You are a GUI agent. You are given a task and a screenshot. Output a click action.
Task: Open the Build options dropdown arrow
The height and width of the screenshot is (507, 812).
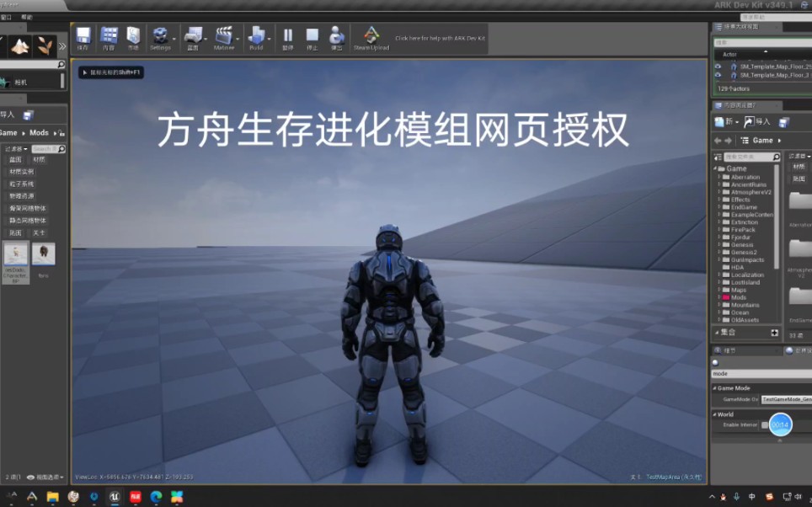pos(270,39)
